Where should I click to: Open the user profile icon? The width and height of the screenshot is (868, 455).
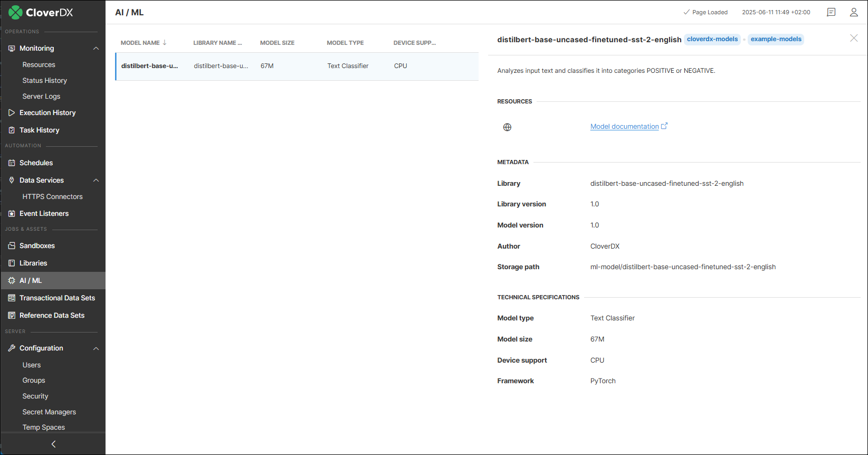tap(854, 12)
